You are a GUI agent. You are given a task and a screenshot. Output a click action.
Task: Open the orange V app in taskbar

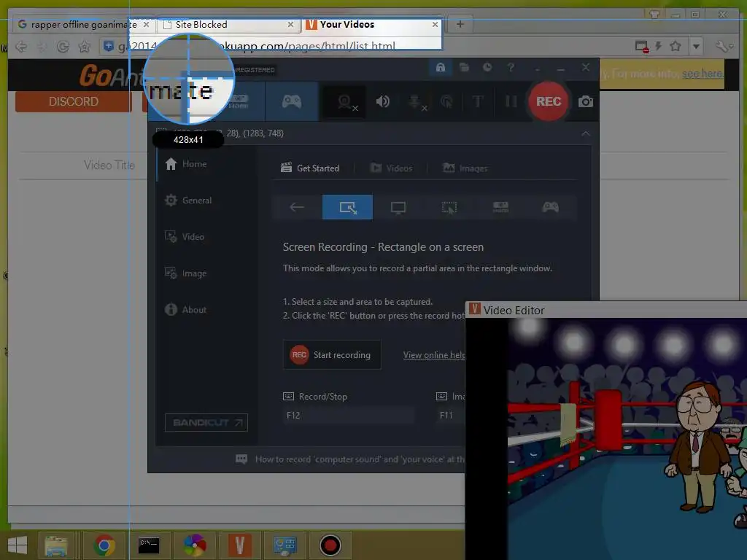pos(239,545)
